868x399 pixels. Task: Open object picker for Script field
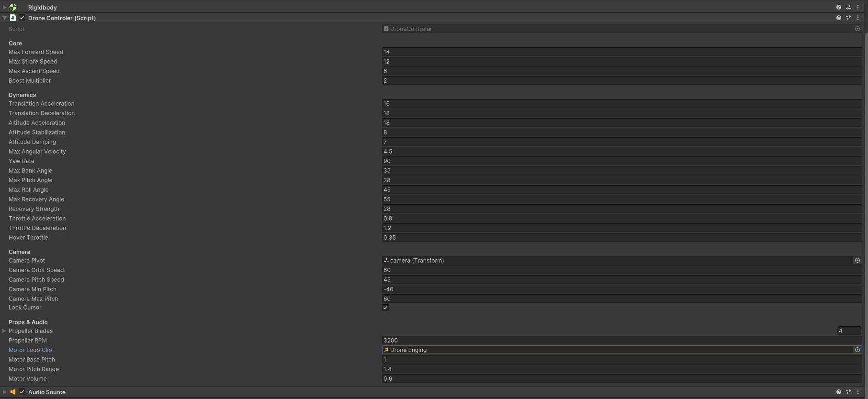coord(857,29)
